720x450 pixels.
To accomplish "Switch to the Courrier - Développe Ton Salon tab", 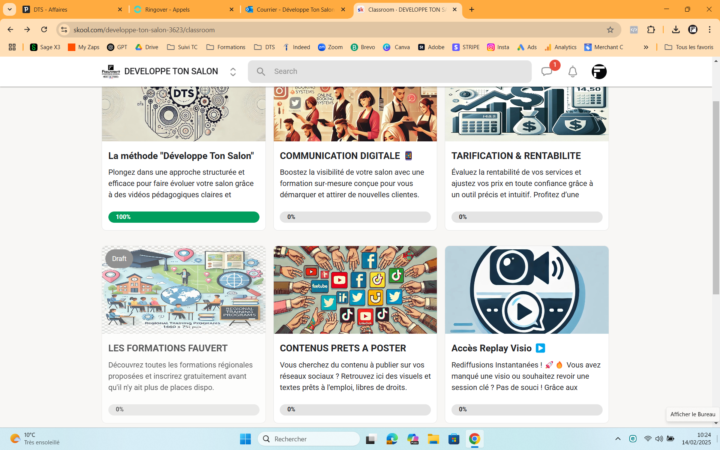I will point(294,9).
